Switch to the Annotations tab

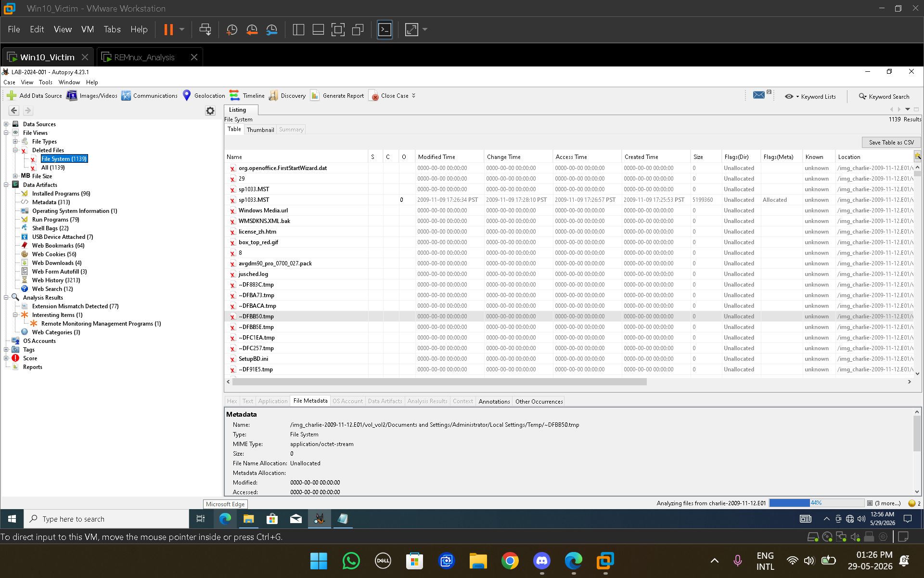(494, 401)
